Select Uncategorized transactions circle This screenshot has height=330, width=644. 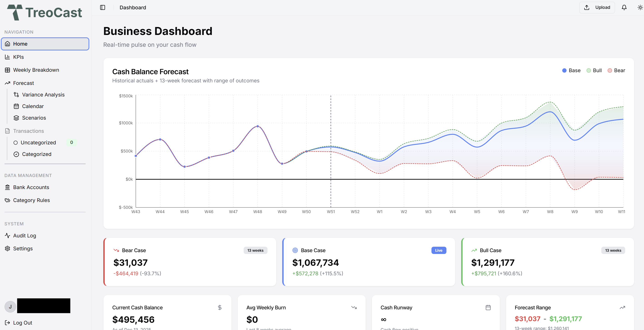click(15, 143)
